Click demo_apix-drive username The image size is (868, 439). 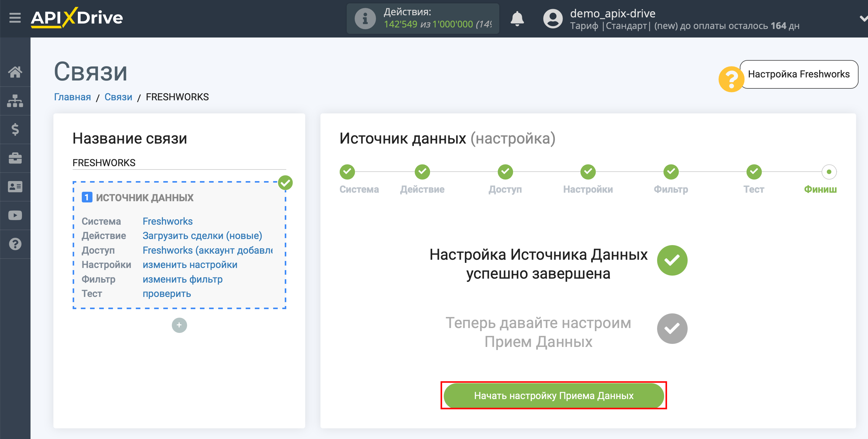(x=612, y=13)
